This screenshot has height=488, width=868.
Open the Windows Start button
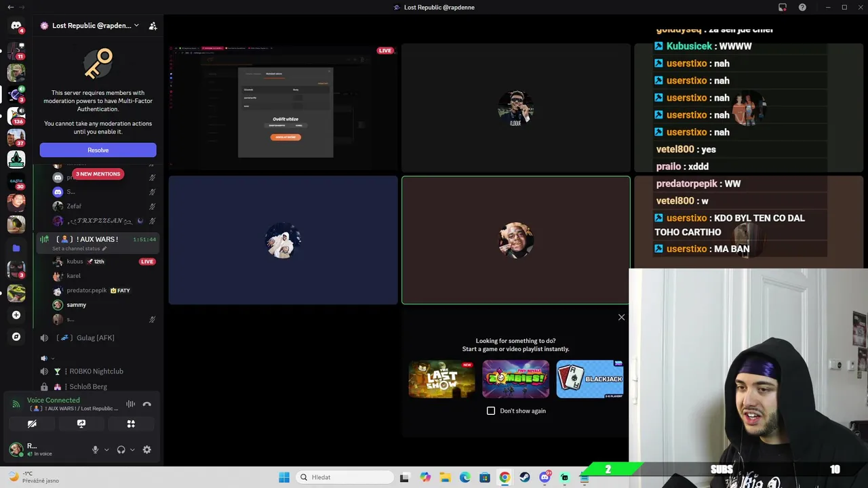click(x=284, y=477)
